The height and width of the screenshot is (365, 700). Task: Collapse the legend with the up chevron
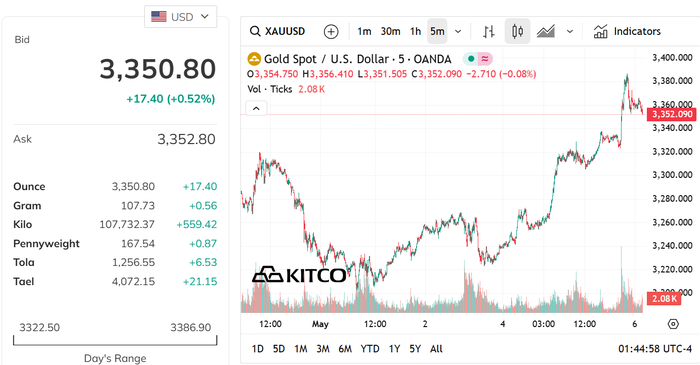[256, 108]
